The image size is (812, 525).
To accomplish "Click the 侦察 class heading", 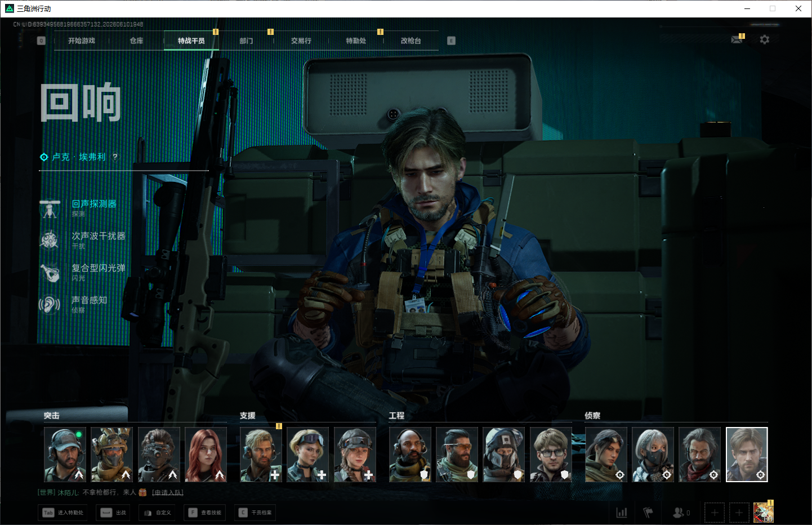I will 592,416.
